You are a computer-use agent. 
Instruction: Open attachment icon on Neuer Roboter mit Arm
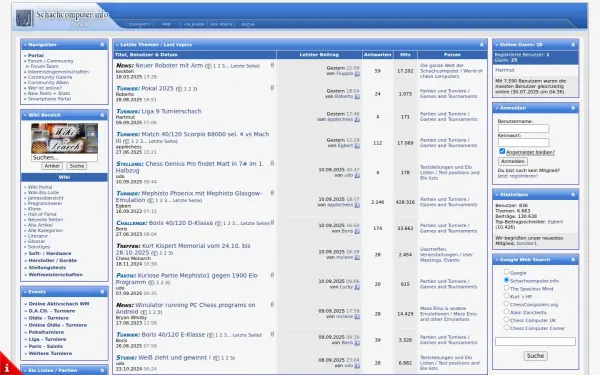[272, 65]
